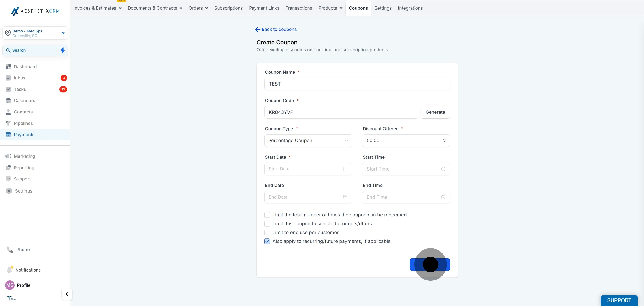Click the clock icon in End Time
The height and width of the screenshot is (306, 644).
[443, 197]
